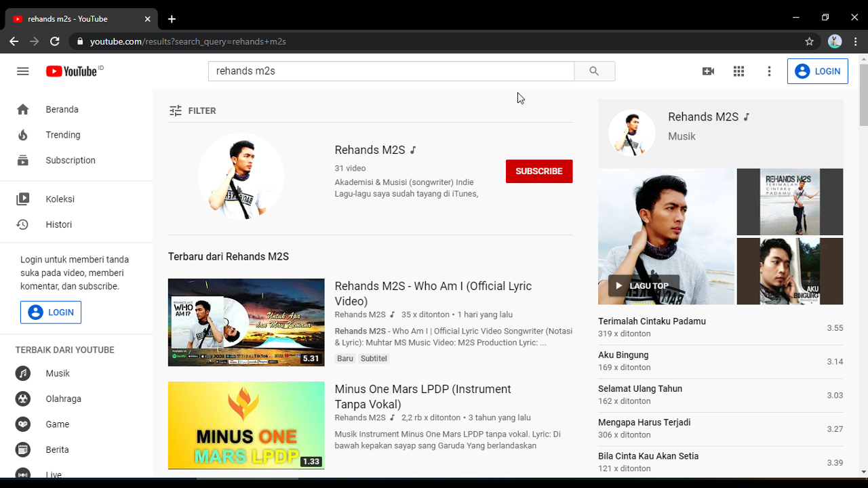Viewport: 868px width, 488px height.
Task: Open the FILTER options
Action: tap(193, 110)
